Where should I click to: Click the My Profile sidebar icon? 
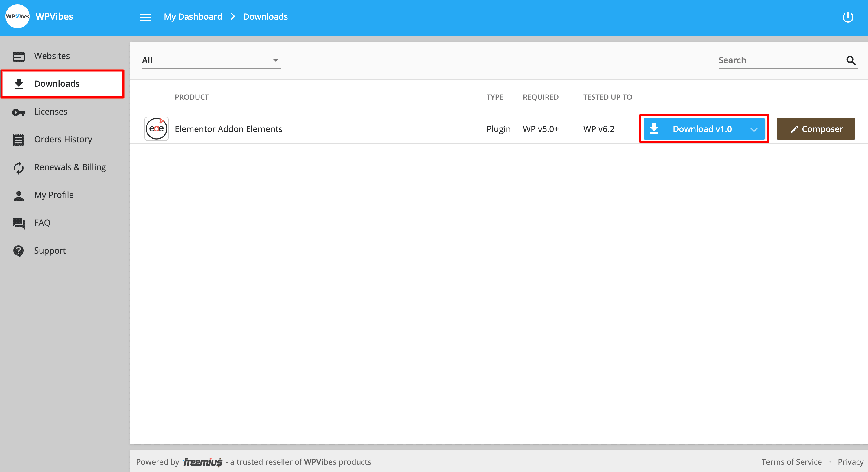(x=18, y=195)
